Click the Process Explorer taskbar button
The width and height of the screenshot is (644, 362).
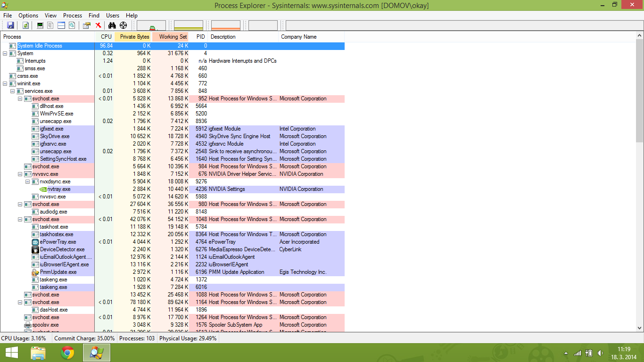click(97, 352)
